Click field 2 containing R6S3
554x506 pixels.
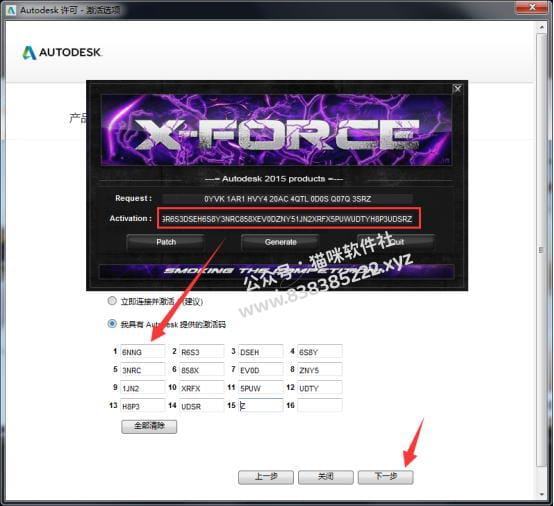tap(202, 352)
